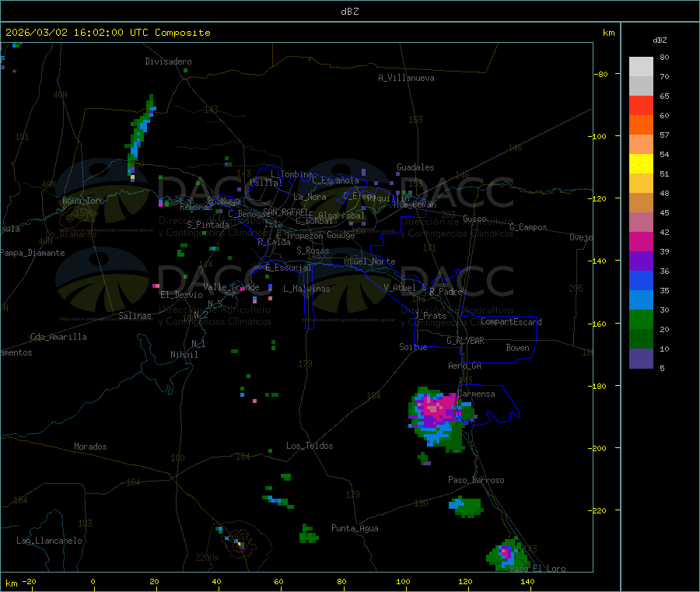Pick the 36 dBZ purple swatch
This screenshot has height=592, width=700.
(641, 261)
